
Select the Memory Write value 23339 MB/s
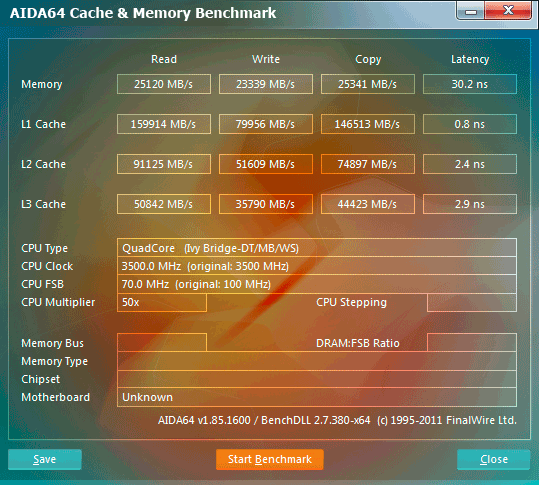coord(266,84)
